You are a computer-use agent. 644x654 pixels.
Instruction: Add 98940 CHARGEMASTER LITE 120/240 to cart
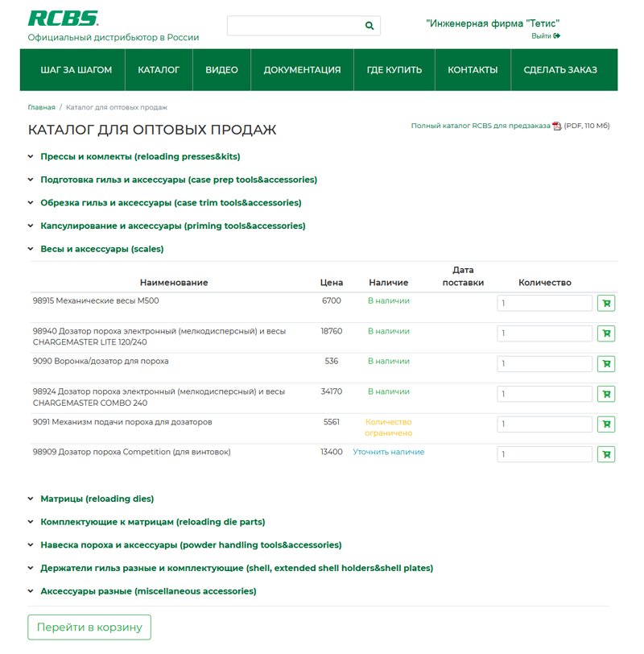coord(606,333)
